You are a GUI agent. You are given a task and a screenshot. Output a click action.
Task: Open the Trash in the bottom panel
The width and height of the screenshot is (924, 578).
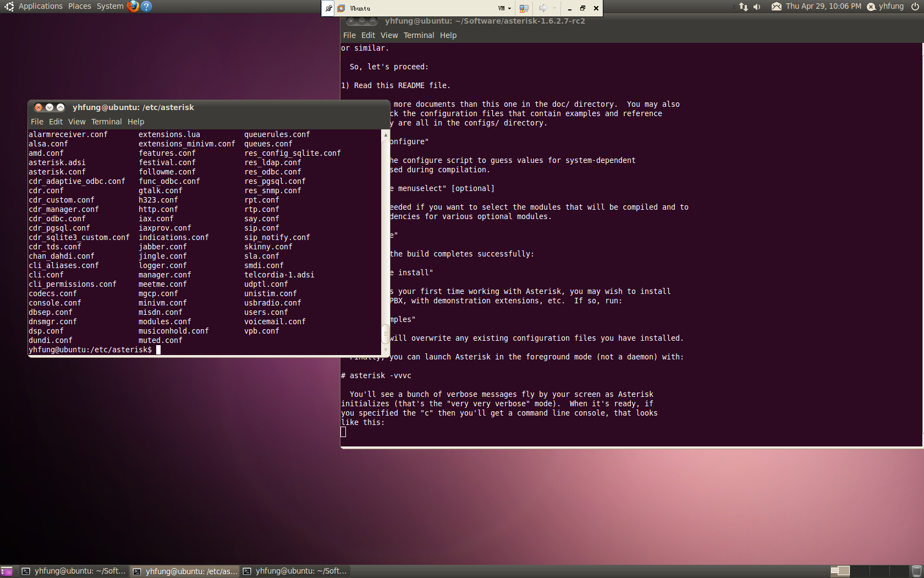(916, 571)
